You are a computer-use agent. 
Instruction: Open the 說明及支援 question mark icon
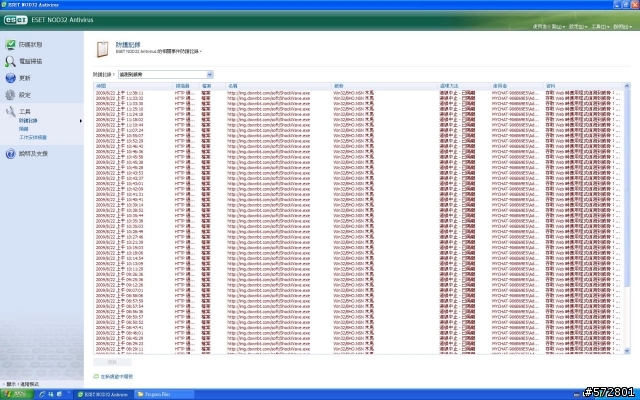point(10,153)
